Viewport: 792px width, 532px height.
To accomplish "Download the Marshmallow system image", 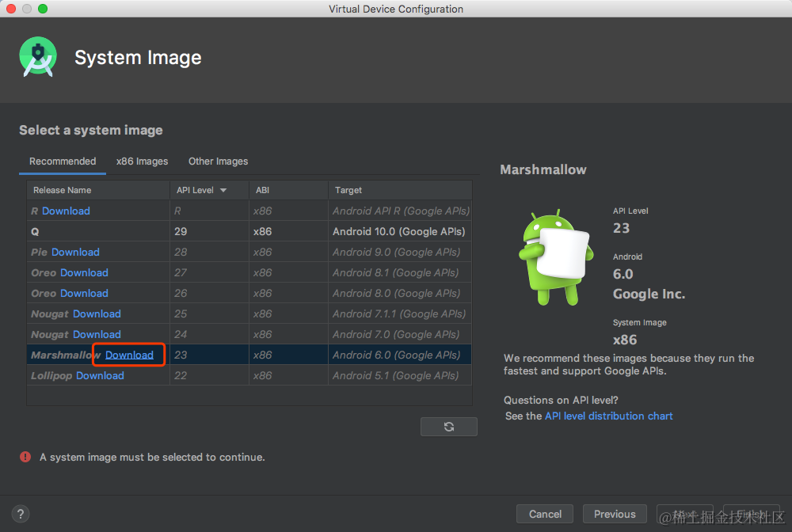I will [x=129, y=355].
